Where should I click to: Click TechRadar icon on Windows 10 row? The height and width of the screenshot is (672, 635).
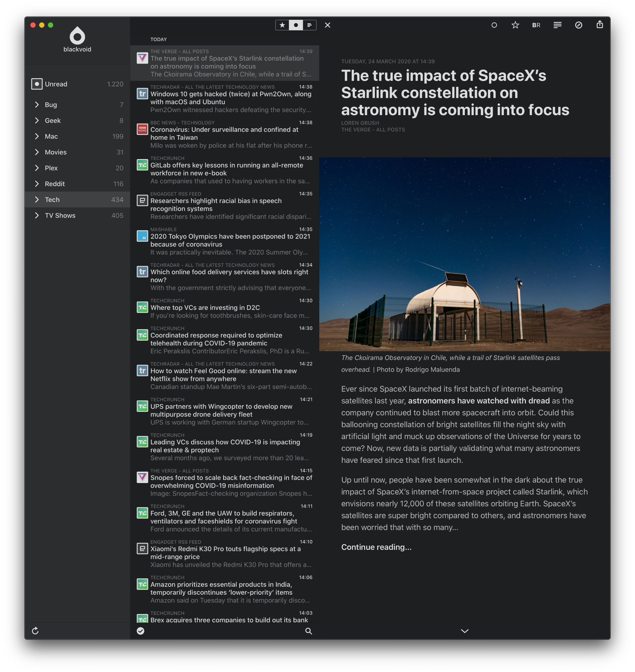142,93
